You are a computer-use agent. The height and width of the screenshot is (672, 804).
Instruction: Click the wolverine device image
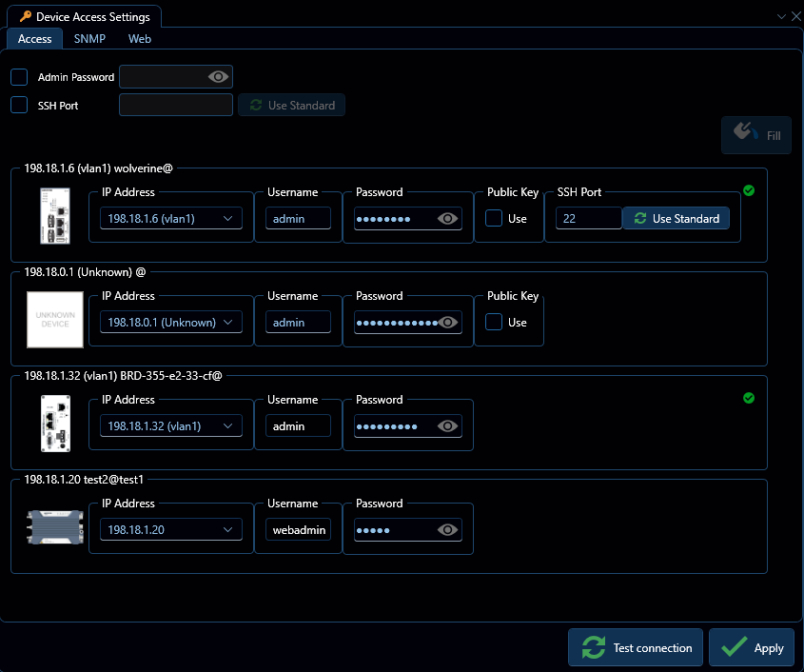click(55, 215)
